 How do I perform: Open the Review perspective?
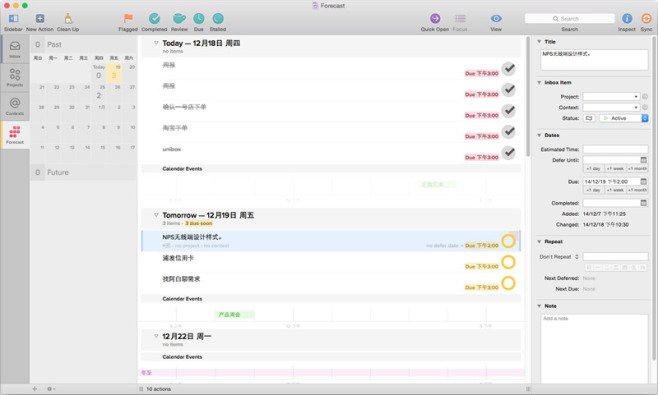pos(179,18)
